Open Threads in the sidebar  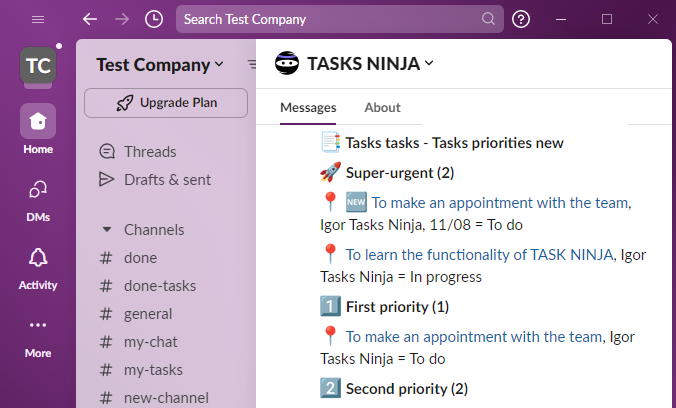pyautogui.click(x=150, y=152)
